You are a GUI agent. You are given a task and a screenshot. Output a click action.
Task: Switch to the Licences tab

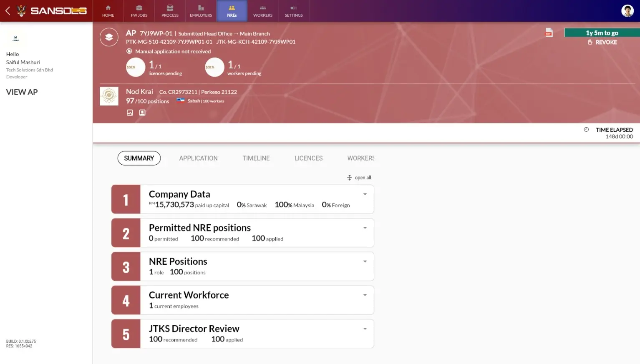[308, 158]
